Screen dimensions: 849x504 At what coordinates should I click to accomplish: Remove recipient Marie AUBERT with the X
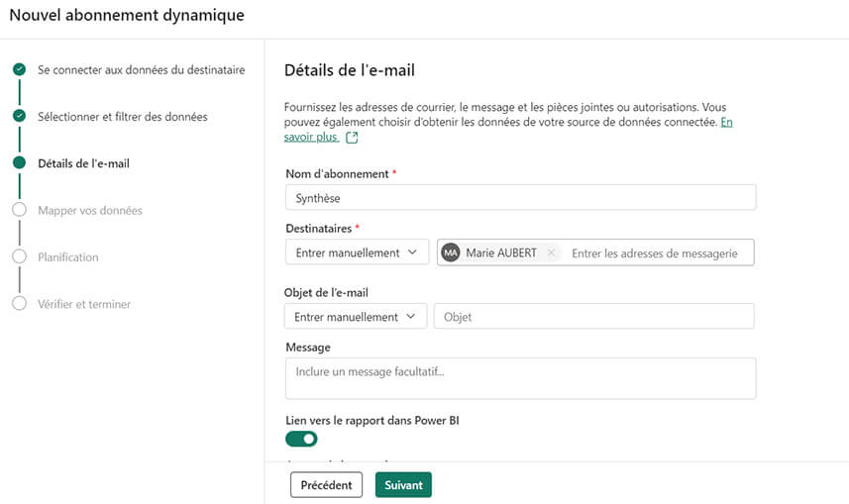[551, 252]
